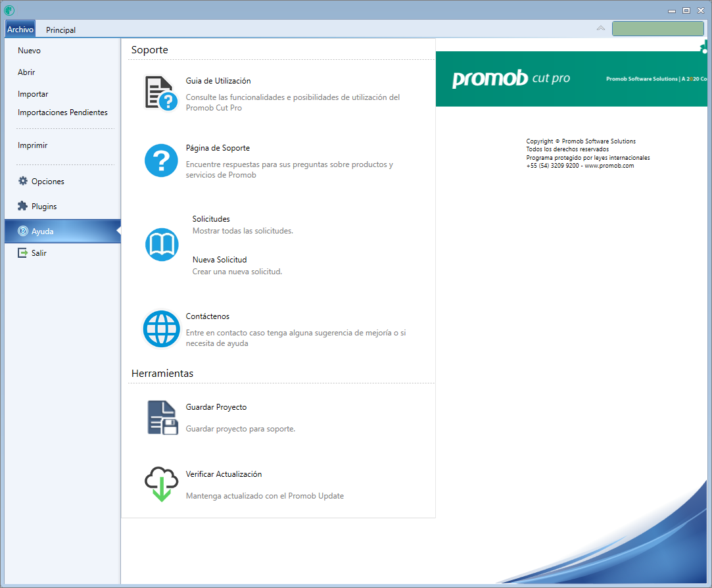Click Solicitudes to show all requests
This screenshot has height=588, width=712.
[211, 218]
